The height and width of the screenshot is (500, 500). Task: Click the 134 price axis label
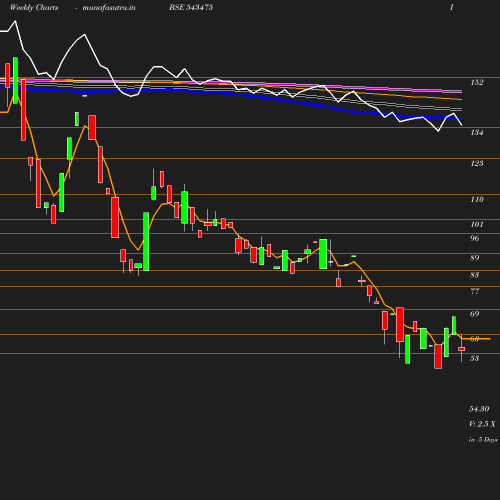[477, 132]
